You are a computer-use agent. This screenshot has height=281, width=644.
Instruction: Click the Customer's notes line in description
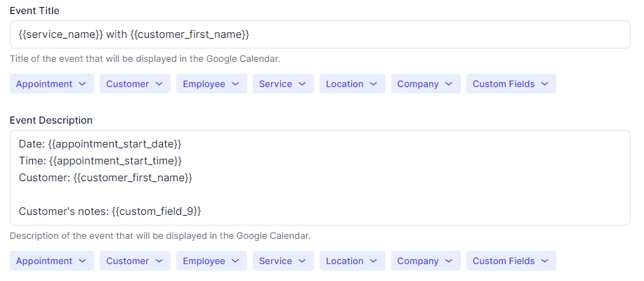pos(110,211)
